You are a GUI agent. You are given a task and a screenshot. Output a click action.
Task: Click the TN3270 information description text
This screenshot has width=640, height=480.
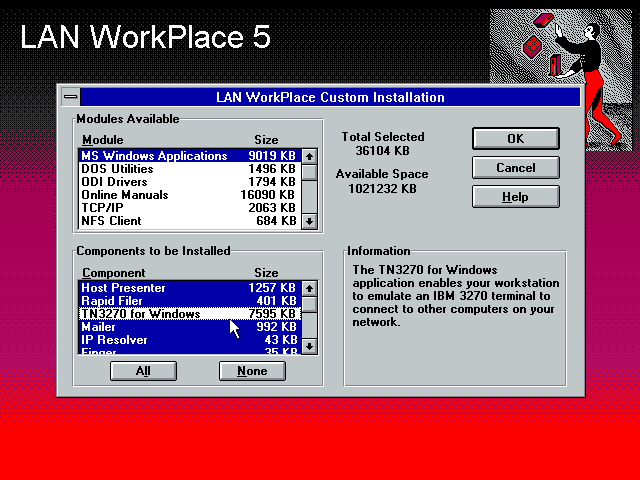click(456, 296)
